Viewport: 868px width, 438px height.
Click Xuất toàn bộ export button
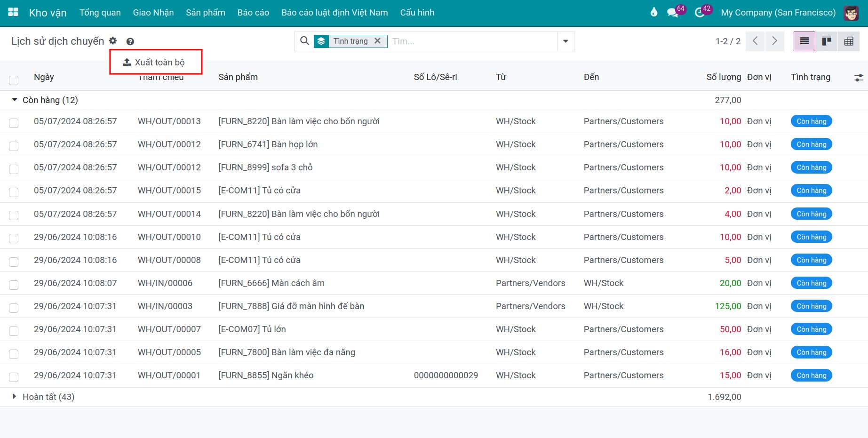pyautogui.click(x=154, y=62)
